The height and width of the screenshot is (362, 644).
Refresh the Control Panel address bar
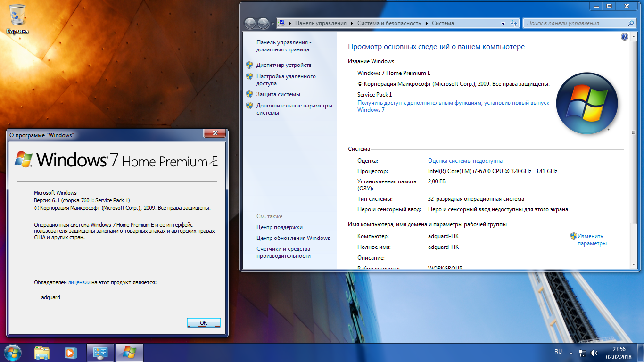514,23
